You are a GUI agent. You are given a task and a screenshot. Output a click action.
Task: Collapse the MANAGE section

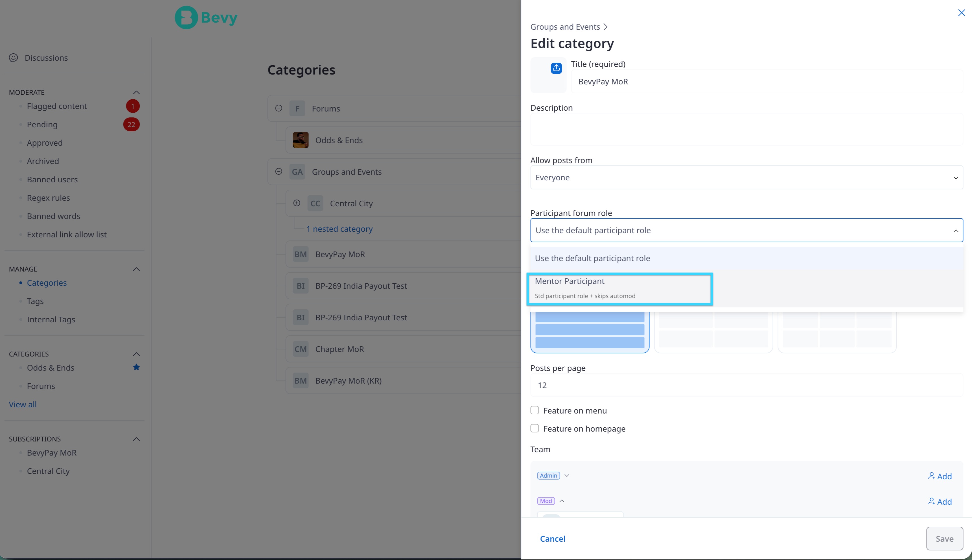pos(136,269)
